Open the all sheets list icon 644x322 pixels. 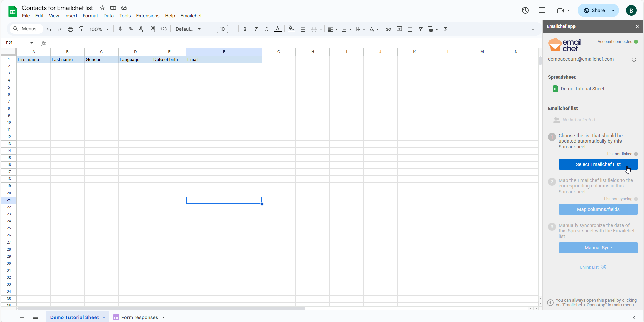pyautogui.click(x=36, y=317)
